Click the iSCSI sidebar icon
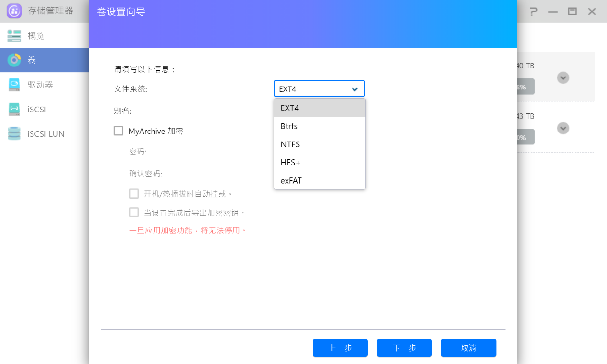This screenshot has height=364, width=607. [x=14, y=110]
